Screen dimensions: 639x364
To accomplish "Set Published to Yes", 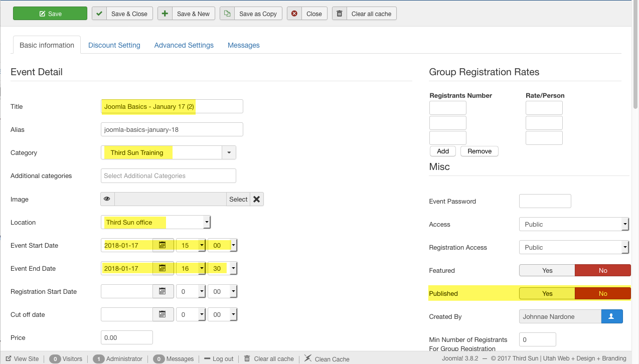I will pos(547,293).
